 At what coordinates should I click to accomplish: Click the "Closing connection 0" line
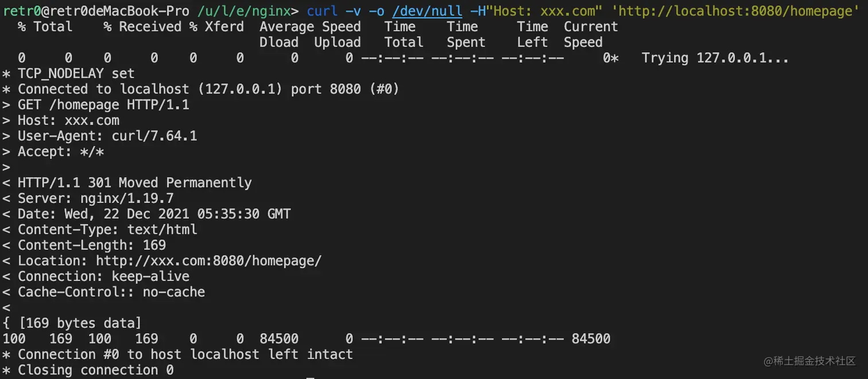pyautogui.click(x=95, y=370)
